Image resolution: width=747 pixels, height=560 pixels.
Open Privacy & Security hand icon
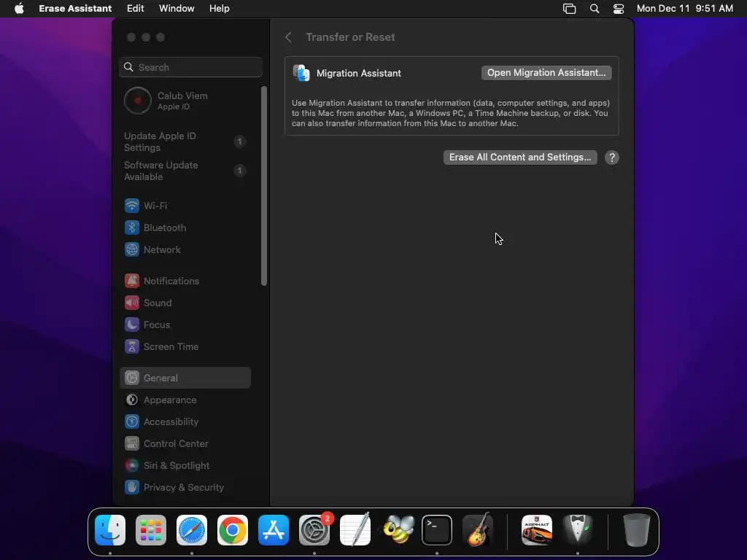click(132, 488)
